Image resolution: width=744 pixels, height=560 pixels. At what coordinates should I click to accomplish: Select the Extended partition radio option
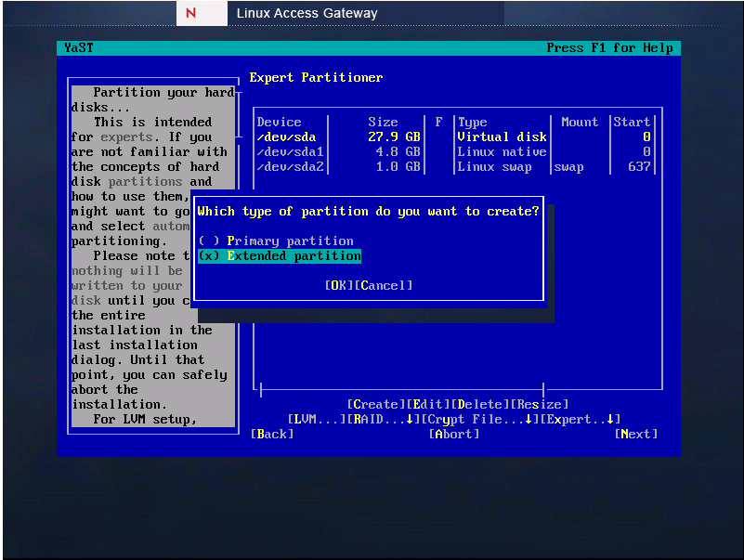point(280,255)
